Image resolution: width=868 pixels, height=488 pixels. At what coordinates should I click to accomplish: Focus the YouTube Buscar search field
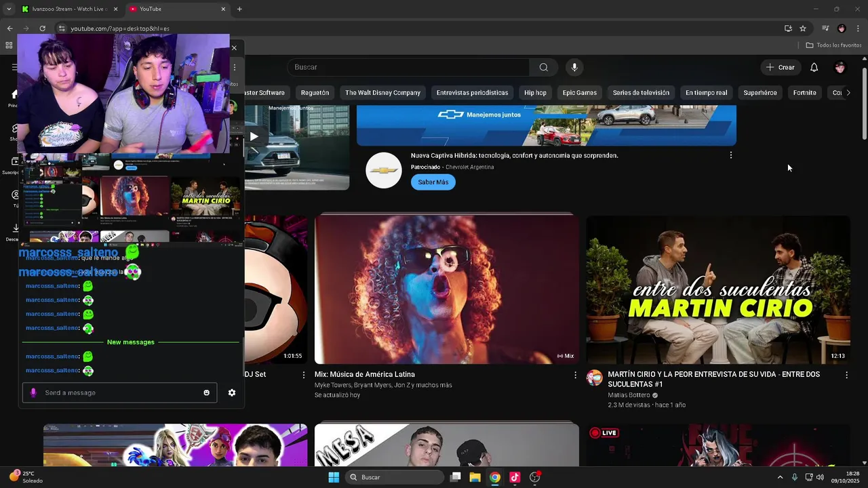[408, 67]
